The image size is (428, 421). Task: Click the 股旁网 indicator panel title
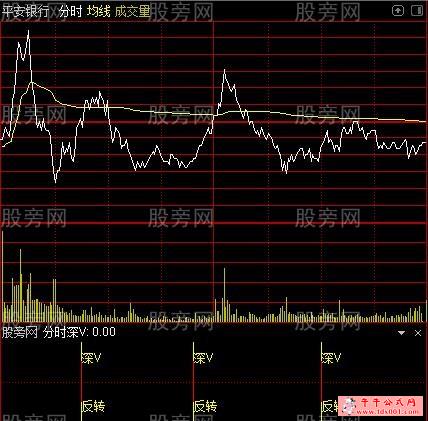[x=19, y=332]
